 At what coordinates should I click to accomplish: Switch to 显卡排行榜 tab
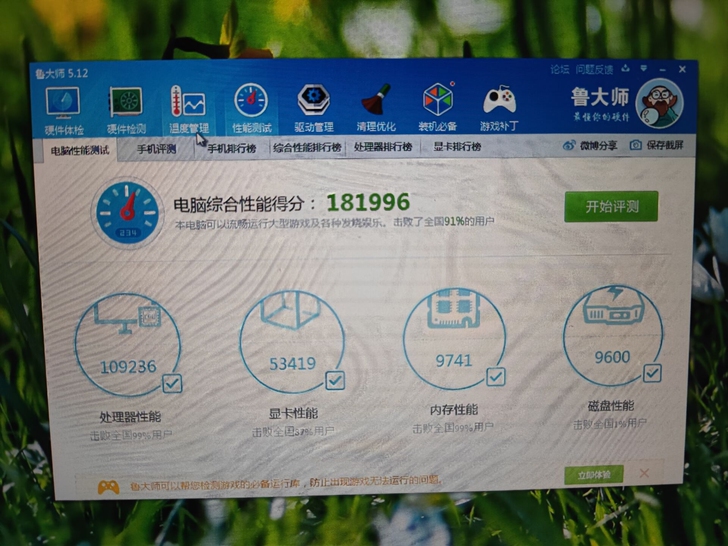point(457,147)
